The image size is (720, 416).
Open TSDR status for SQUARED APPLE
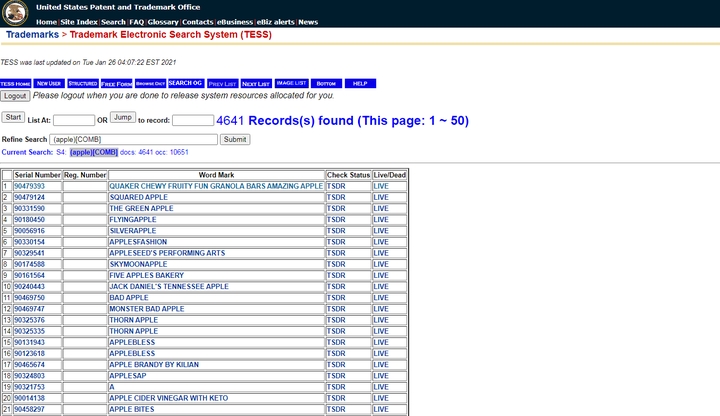[336, 197]
